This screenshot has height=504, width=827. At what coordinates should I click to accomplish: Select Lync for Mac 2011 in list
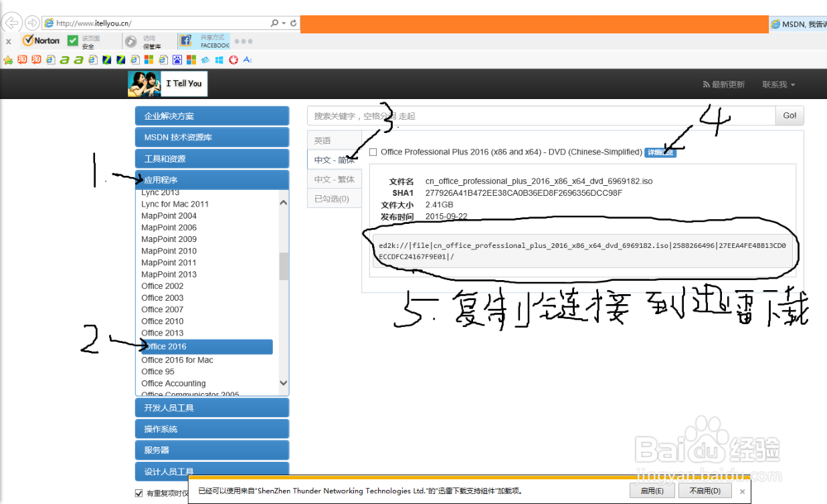click(x=175, y=204)
